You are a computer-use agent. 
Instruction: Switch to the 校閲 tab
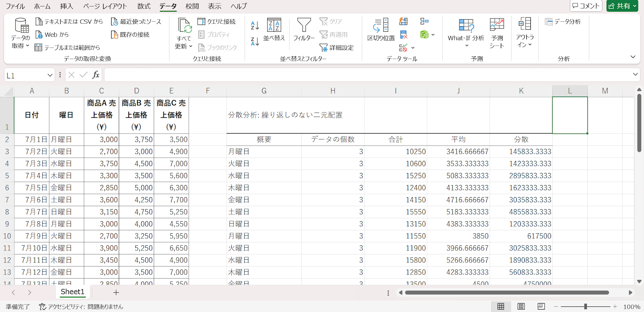tap(192, 6)
